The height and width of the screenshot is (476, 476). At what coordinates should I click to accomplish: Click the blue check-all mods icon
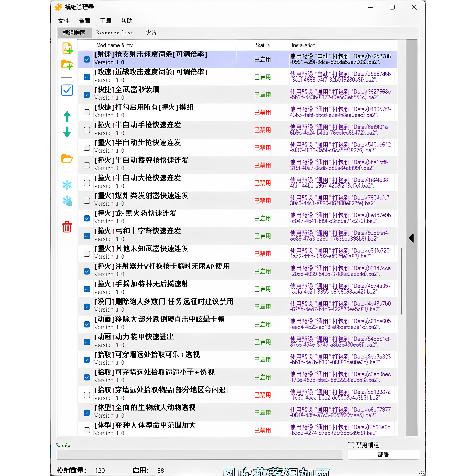click(x=67, y=90)
